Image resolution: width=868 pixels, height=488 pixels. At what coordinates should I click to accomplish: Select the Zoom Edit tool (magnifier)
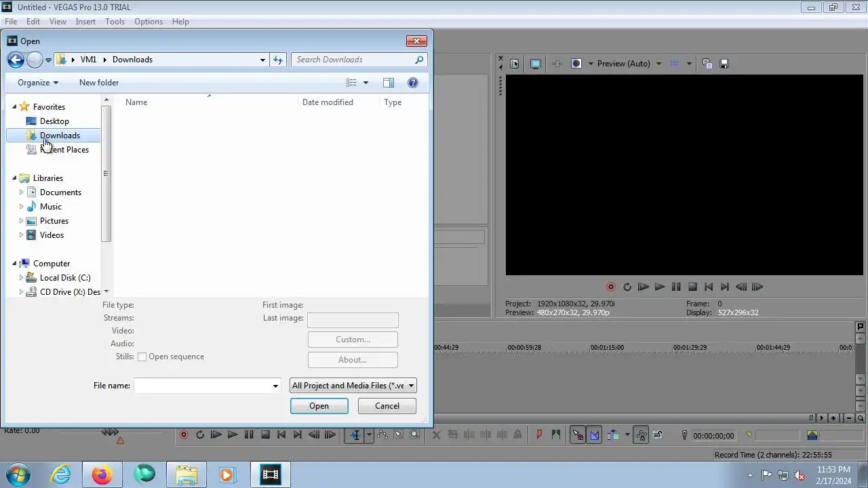click(x=415, y=435)
